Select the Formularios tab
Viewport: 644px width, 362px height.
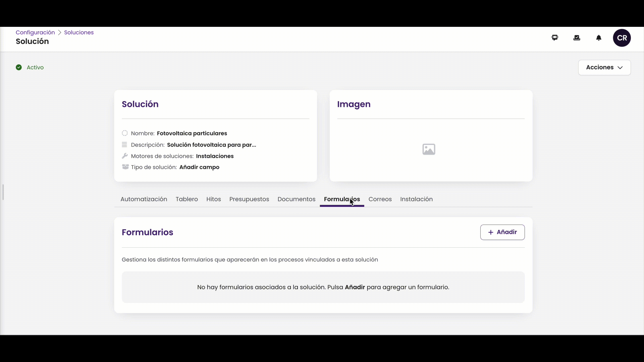tap(342, 199)
